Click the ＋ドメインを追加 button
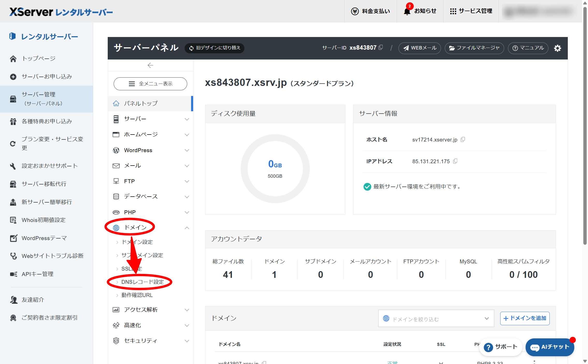The width and height of the screenshot is (588, 364). click(x=525, y=318)
